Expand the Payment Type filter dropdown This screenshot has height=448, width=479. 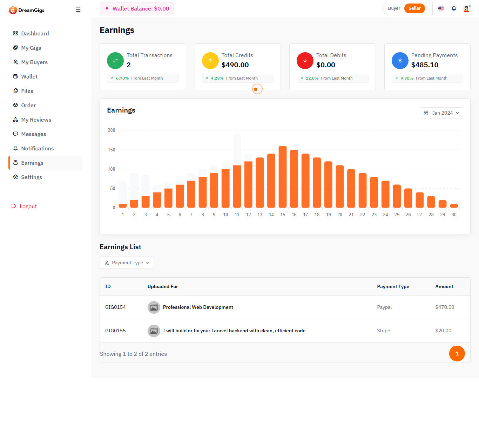[x=127, y=263]
